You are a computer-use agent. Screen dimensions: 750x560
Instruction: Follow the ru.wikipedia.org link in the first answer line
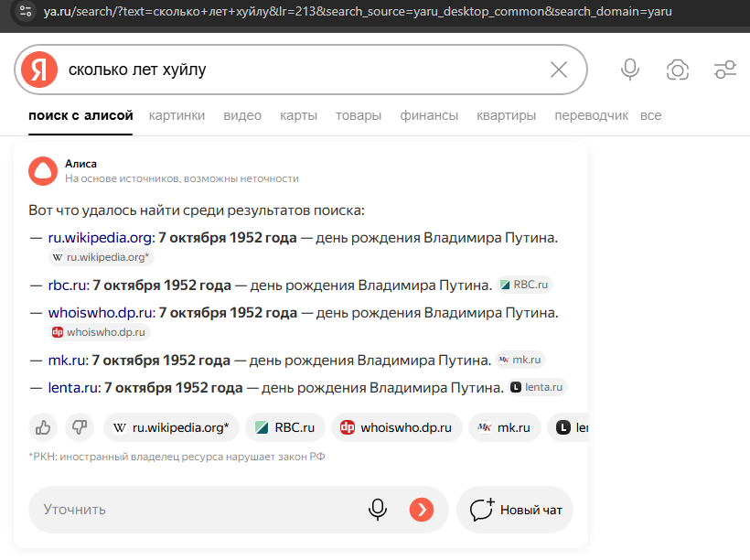pos(102,238)
